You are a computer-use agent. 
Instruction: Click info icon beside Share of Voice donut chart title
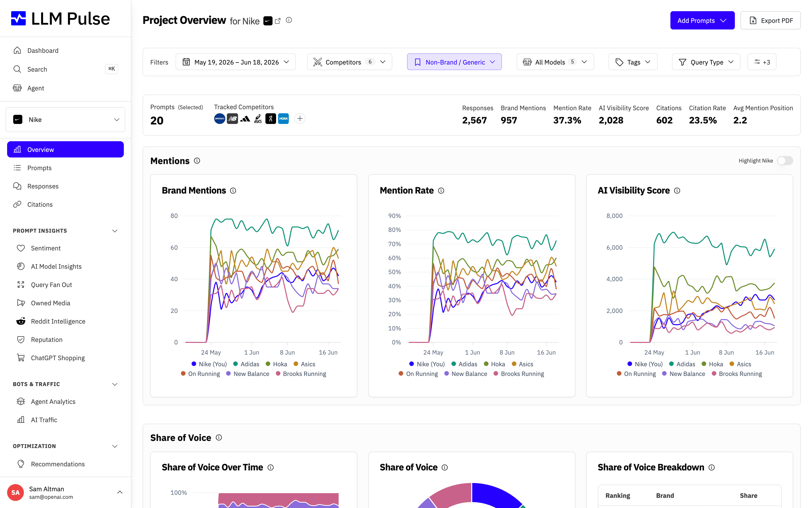point(445,468)
